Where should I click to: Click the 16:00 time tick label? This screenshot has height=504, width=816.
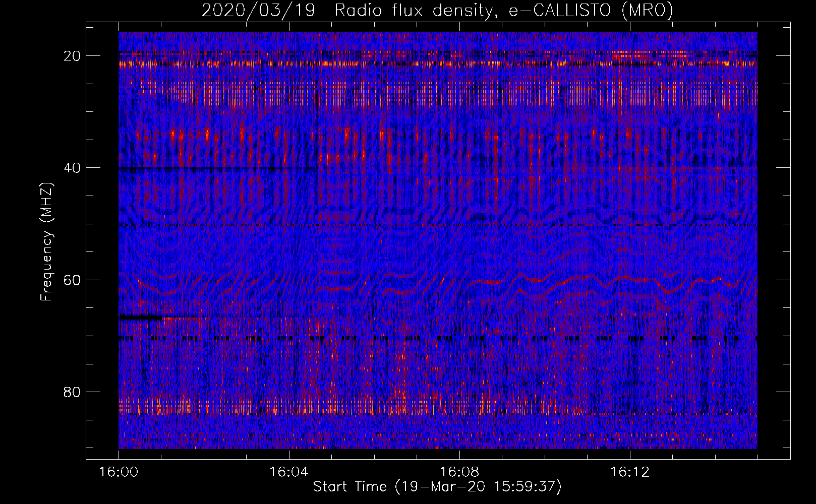pos(119,472)
